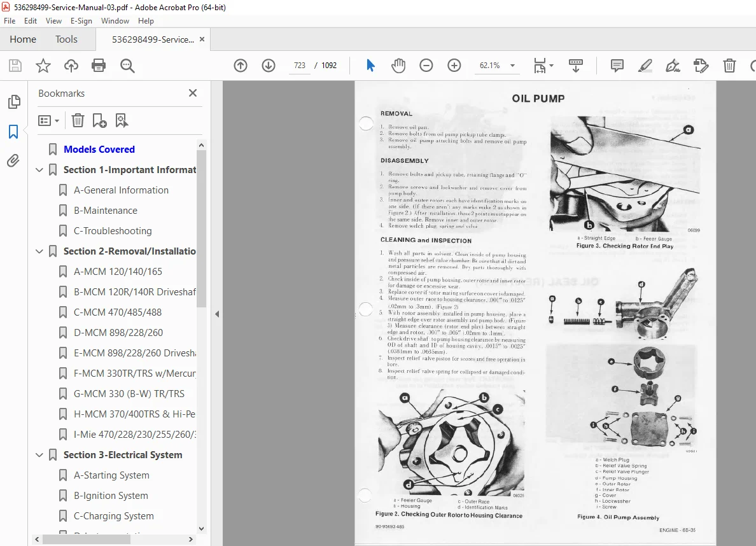
Task: Open the View menu
Action: [53, 21]
